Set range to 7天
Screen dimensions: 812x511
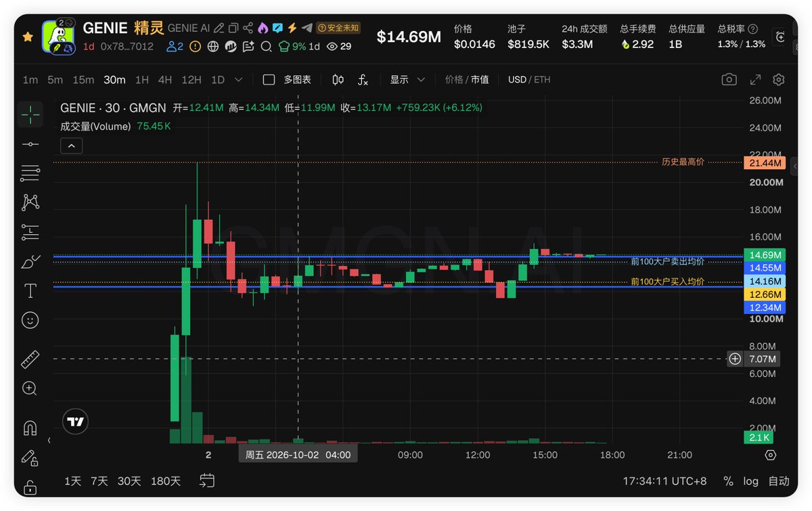point(99,481)
